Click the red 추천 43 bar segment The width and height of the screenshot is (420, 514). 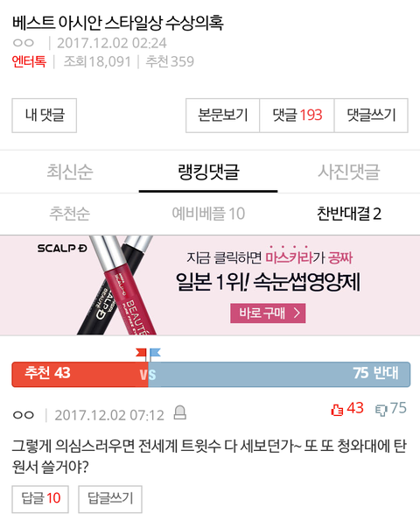[x=80, y=375]
